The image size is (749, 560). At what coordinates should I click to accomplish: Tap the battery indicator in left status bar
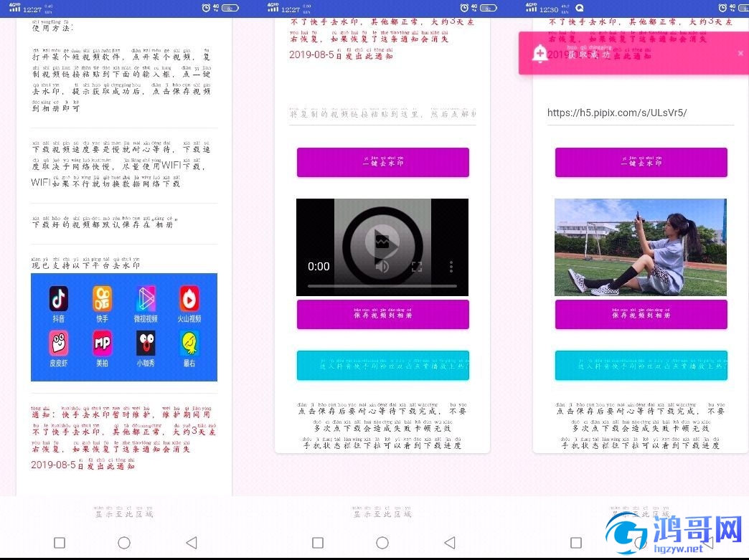(230, 8)
